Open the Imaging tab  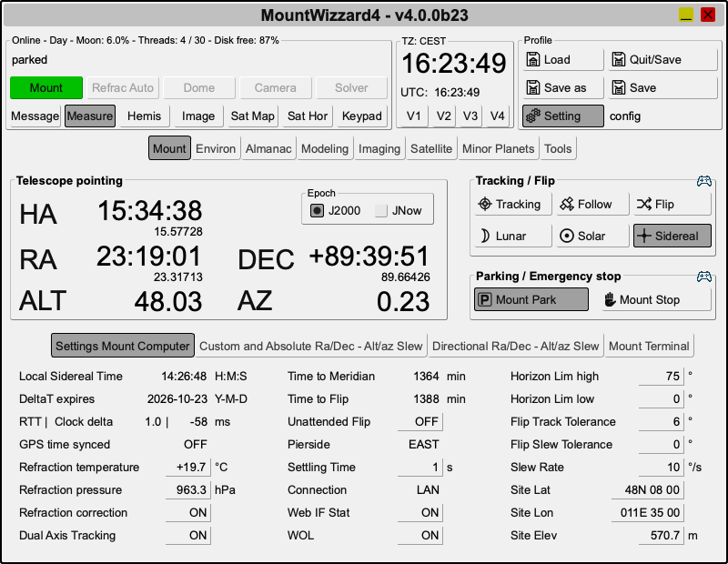pyautogui.click(x=379, y=148)
